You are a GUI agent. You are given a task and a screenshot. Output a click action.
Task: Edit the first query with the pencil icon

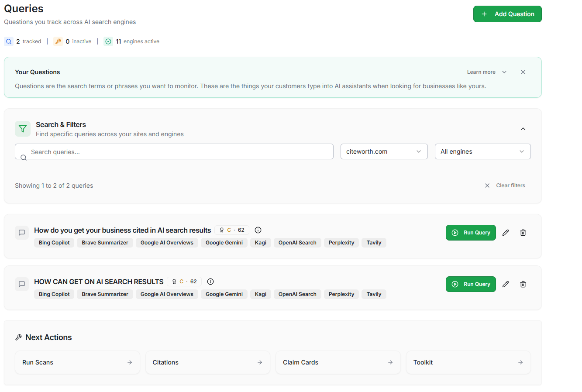506,233
